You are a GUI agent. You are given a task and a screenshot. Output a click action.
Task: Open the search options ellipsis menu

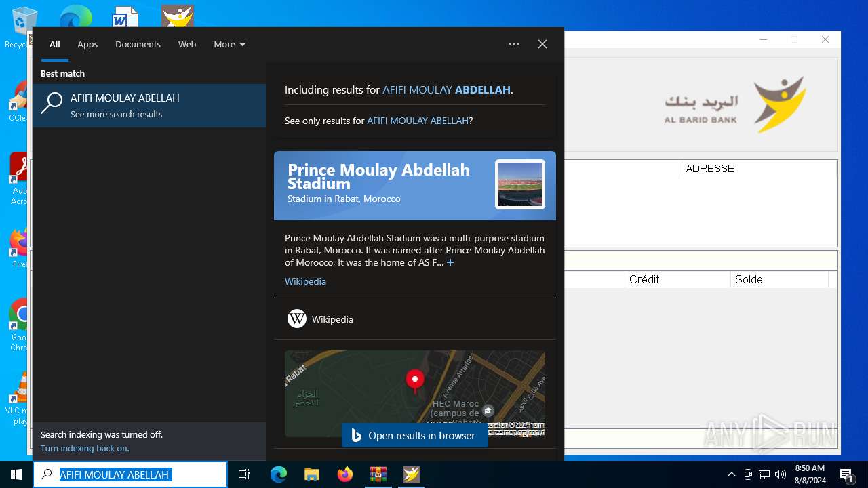(x=514, y=44)
